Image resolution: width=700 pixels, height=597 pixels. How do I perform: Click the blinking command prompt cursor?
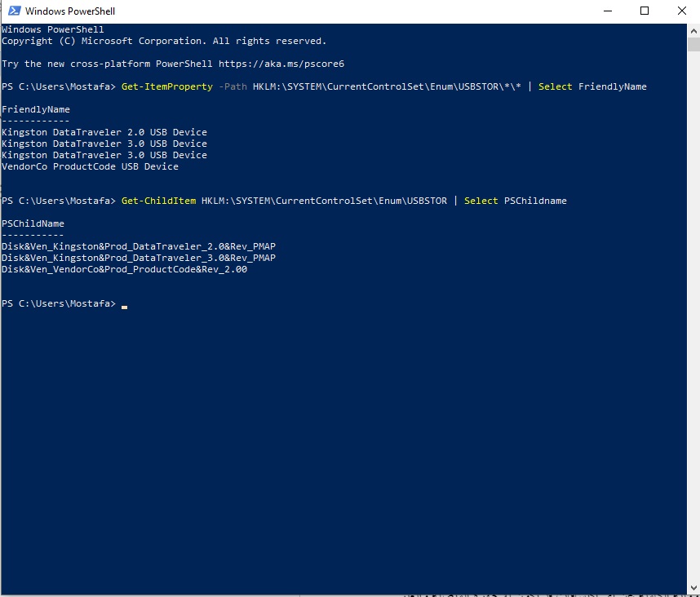pyautogui.click(x=125, y=306)
